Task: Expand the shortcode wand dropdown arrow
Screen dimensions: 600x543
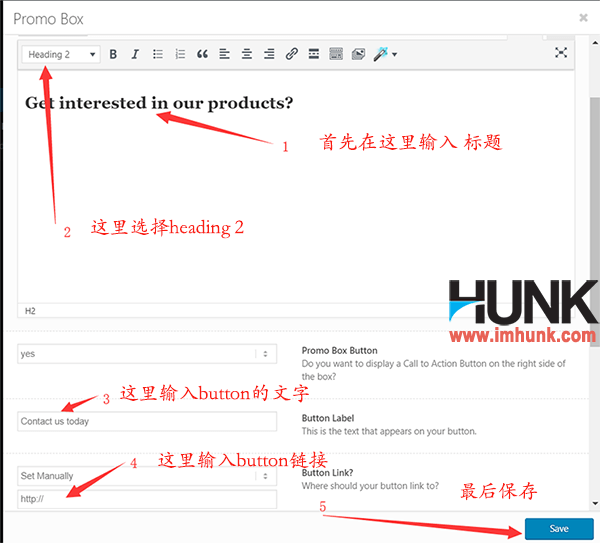Action: 395,54
